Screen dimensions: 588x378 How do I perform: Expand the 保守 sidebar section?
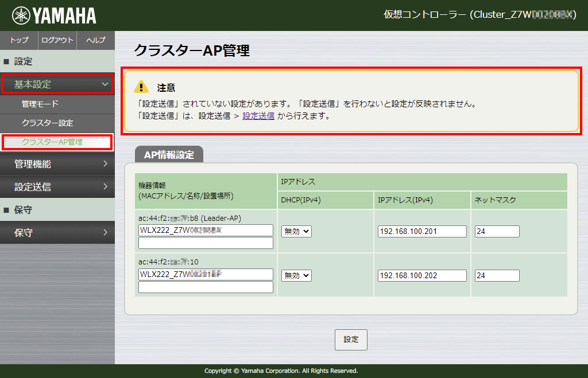pyautogui.click(x=57, y=233)
